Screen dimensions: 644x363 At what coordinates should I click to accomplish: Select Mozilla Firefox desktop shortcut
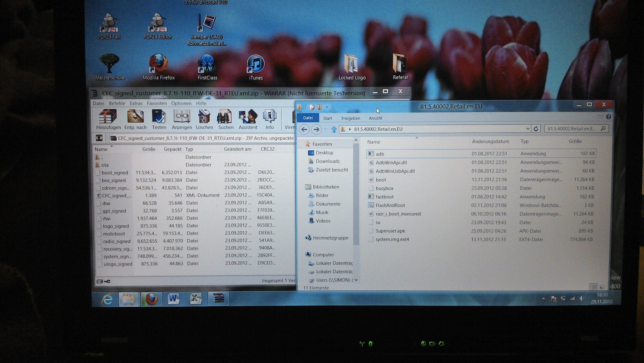[x=158, y=67]
